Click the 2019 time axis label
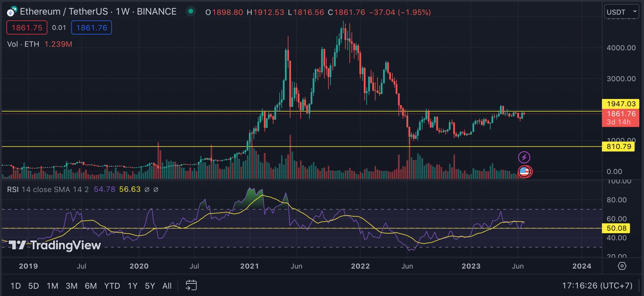 pyautogui.click(x=28, y=266)
